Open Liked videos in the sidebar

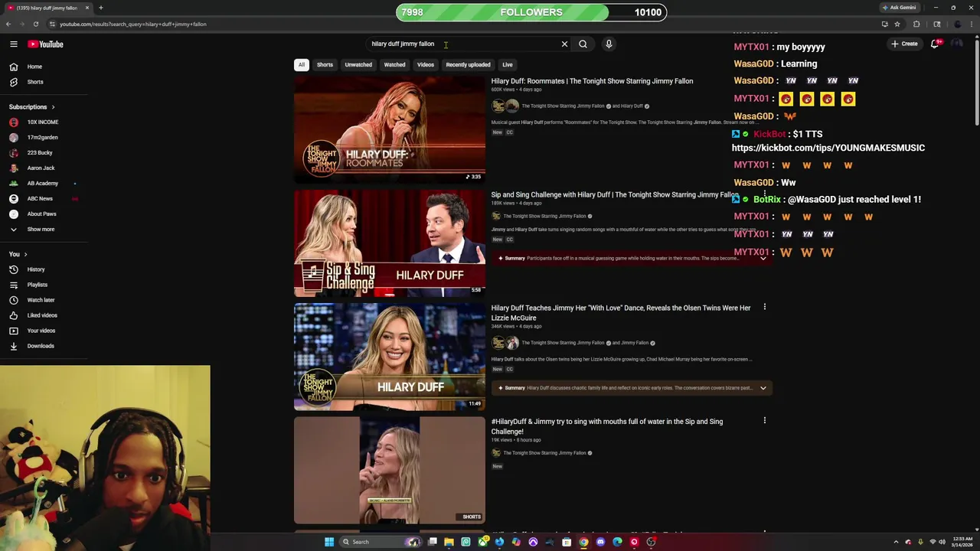[x=43, y=315]
